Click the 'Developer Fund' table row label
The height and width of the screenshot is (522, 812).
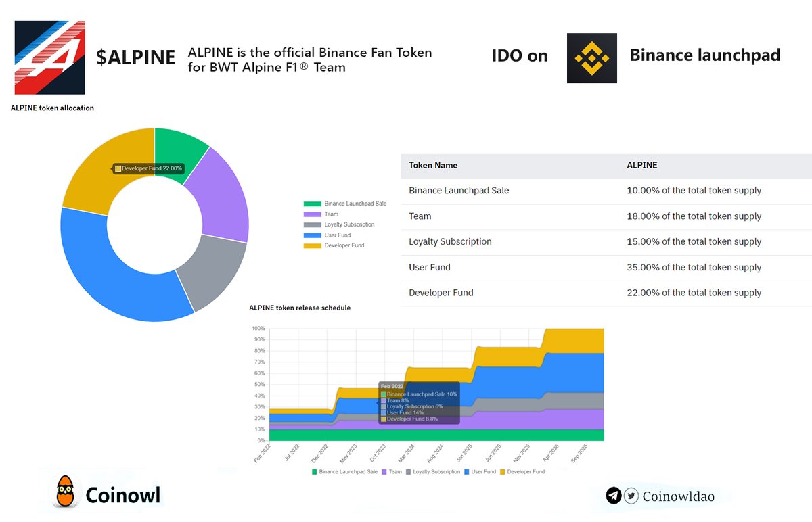click(441, 293)
